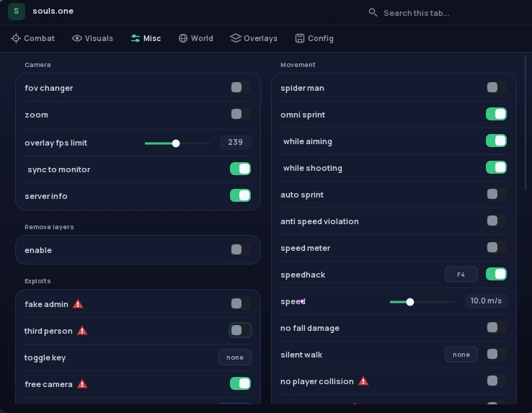Click the Visuals eye icon
This screenshot has width=532, height=413.
tap(77, 38)
